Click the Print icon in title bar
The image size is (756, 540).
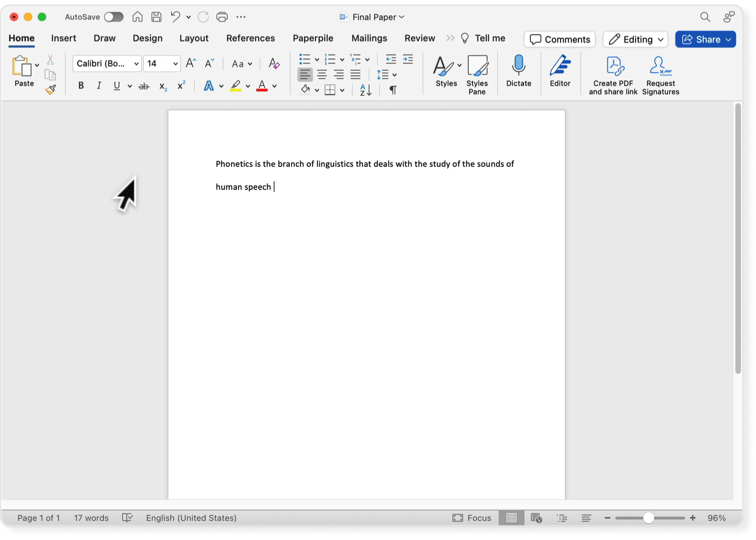[x=222, y=17]
